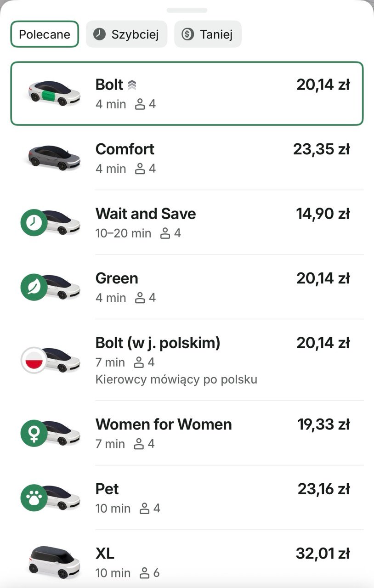Switch to the Szybciej filter tab
The image size is (374, 588).
click(127, 34)
